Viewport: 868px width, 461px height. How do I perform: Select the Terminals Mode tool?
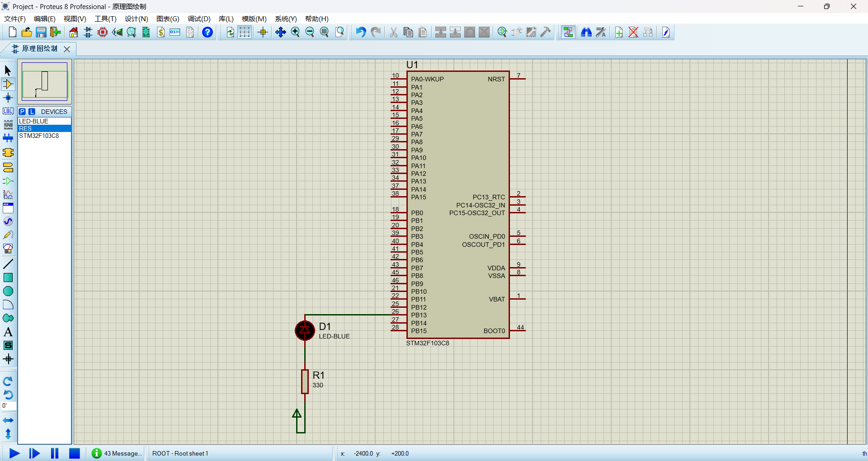(8, 168)
